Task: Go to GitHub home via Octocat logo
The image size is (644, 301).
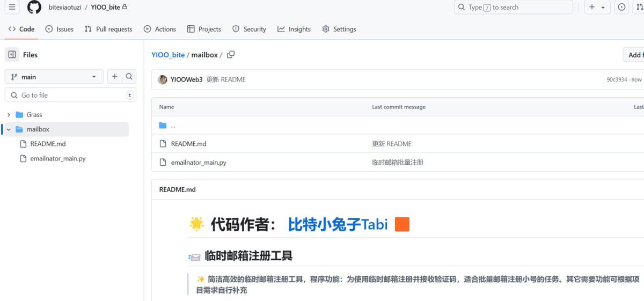Action: [x=34, y=8]
